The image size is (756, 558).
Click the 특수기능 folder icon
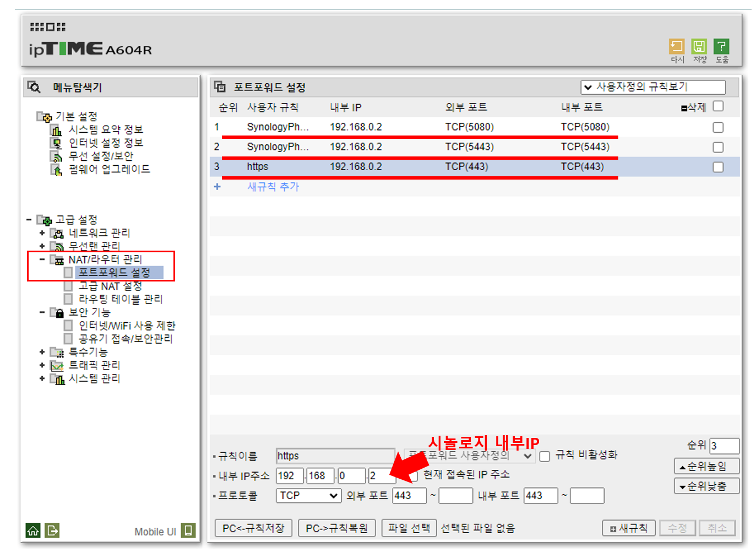pyautogui.click(x=57, y=352)
